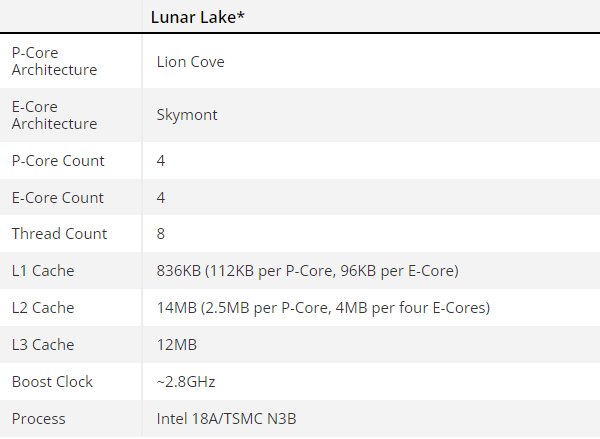The height and width of the screenshot is (439, 600).
Task: Click the Thread Count value 8
Action: click(x=162, y=234)
